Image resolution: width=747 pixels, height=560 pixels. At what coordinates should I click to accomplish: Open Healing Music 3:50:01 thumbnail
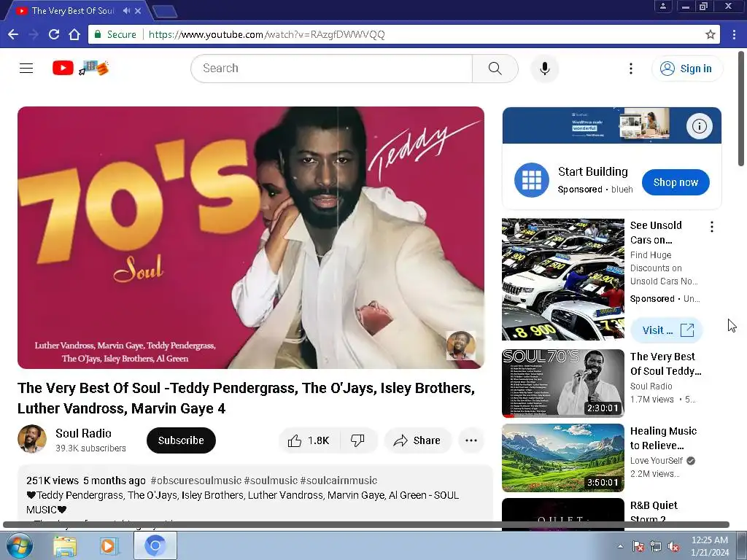pyautogui.click(x=563, y=458)
